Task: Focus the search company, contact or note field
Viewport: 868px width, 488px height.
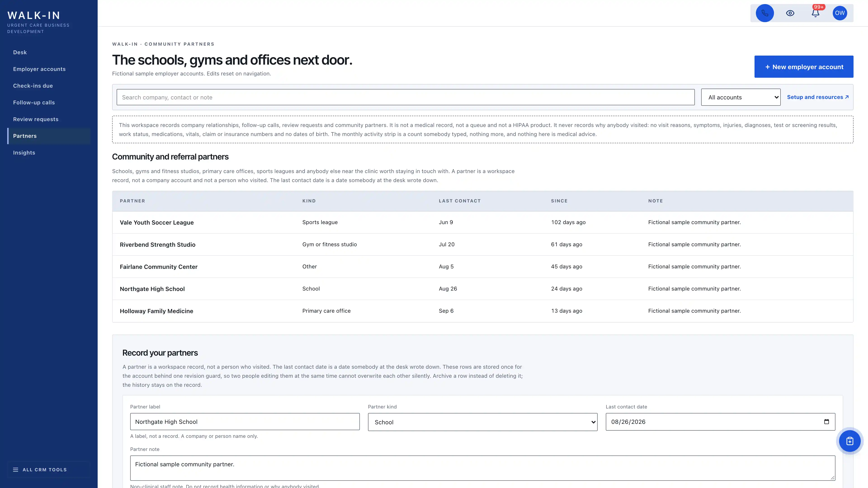Action: [405, 97]
